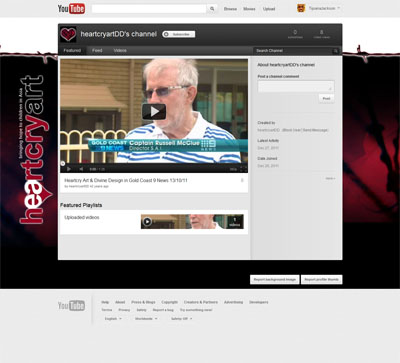Click the channel comment text box
The width and height of the screenshot is (400, 363).
(296, 86)
